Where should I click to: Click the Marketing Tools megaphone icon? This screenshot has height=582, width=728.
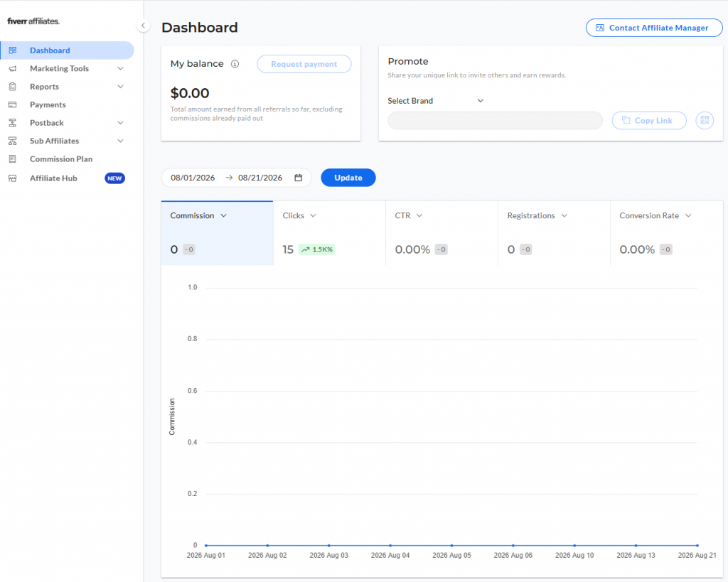pyautogui.click(x=13, y=68)
